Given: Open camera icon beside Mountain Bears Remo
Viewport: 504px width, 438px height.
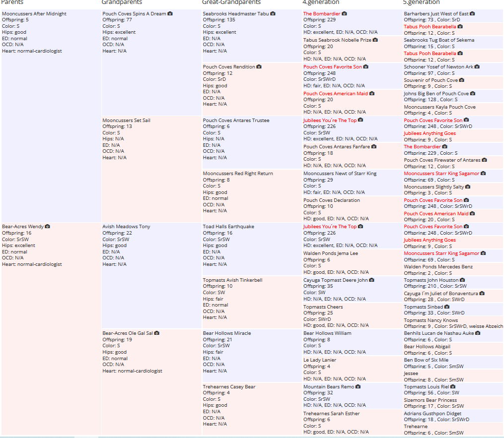Looking at the screenshot, I should (358, 387).
